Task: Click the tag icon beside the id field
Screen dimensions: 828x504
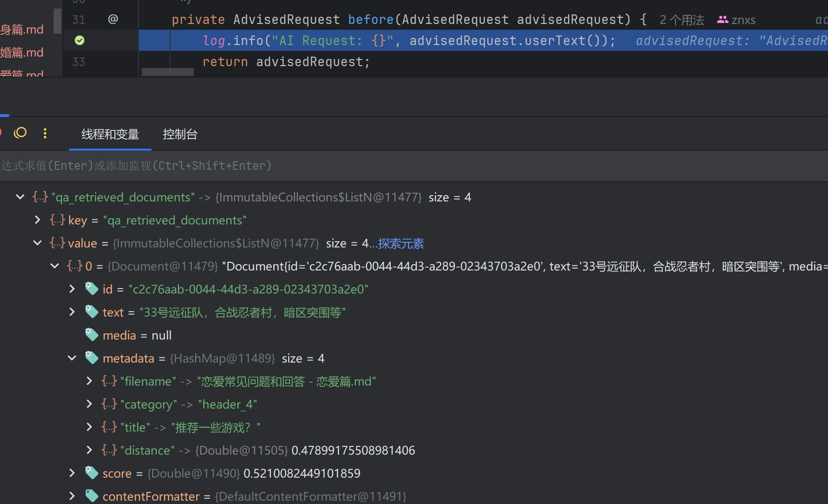Action: (92, 289)
